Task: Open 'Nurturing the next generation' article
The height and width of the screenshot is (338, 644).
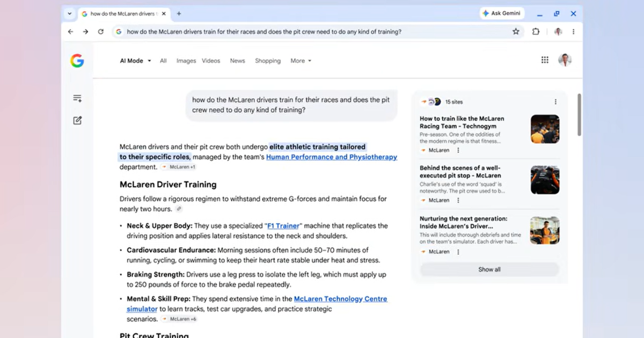Action: pos(464,223)
